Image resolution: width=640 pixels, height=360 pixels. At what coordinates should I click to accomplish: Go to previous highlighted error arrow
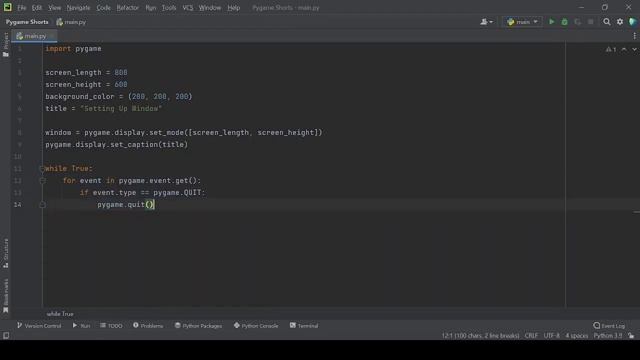click(624, 49)
